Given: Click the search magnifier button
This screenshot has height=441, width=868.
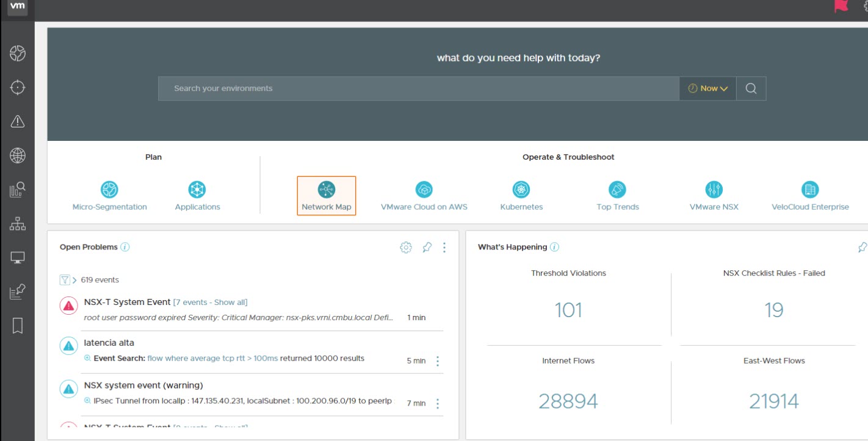Looking at the screenshot, I should (751, 88).
